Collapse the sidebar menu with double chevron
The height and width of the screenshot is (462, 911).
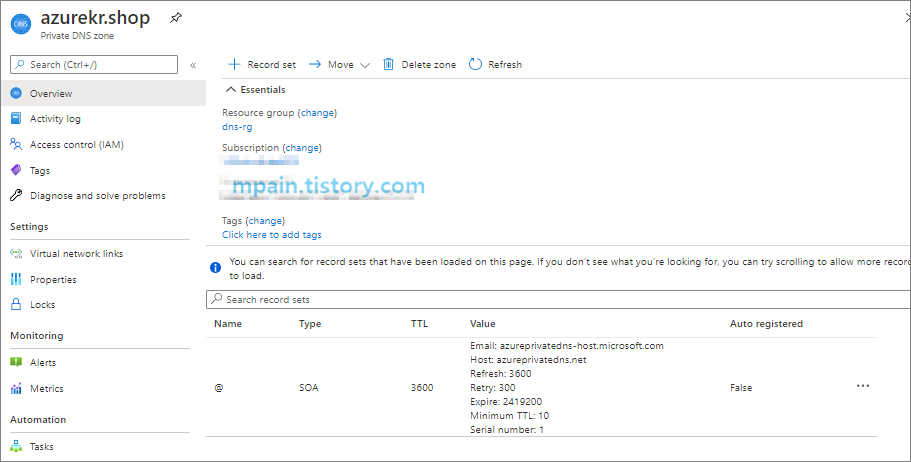click(x=193, y=65)
